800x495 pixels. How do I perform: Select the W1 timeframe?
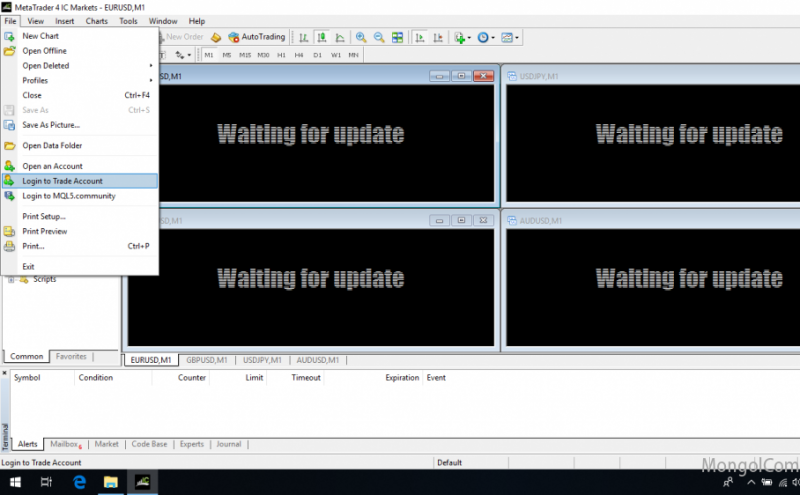click(336, 55)
